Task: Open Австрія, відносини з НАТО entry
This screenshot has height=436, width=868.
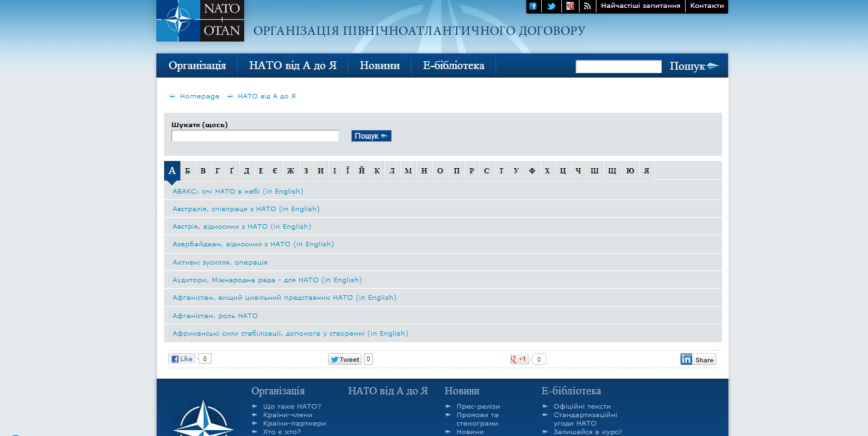Action: click(242, 226)
